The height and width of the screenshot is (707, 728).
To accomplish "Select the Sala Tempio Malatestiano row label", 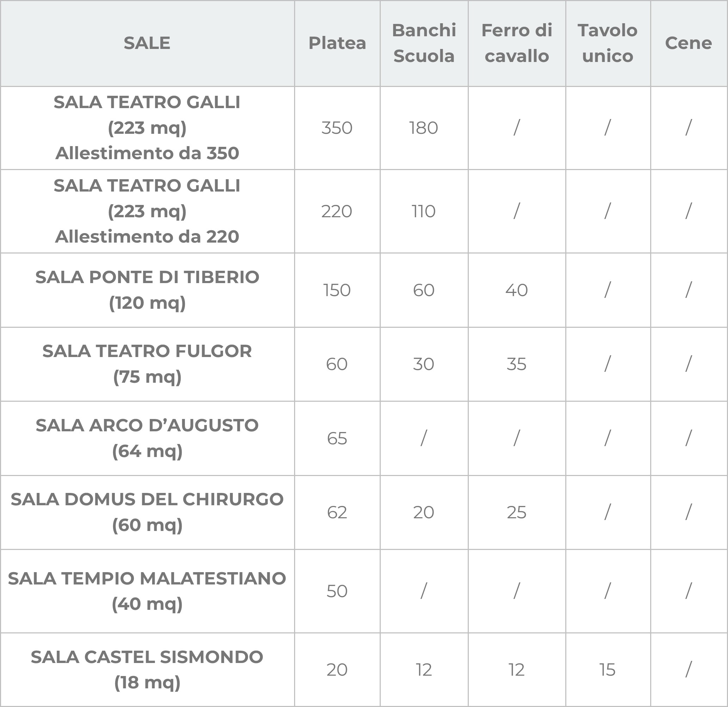I will [x=147, y=591].
